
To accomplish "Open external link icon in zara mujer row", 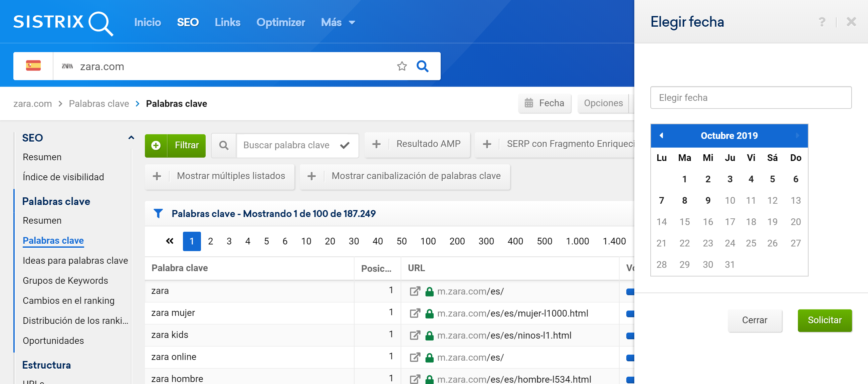I will pos(415,313).
